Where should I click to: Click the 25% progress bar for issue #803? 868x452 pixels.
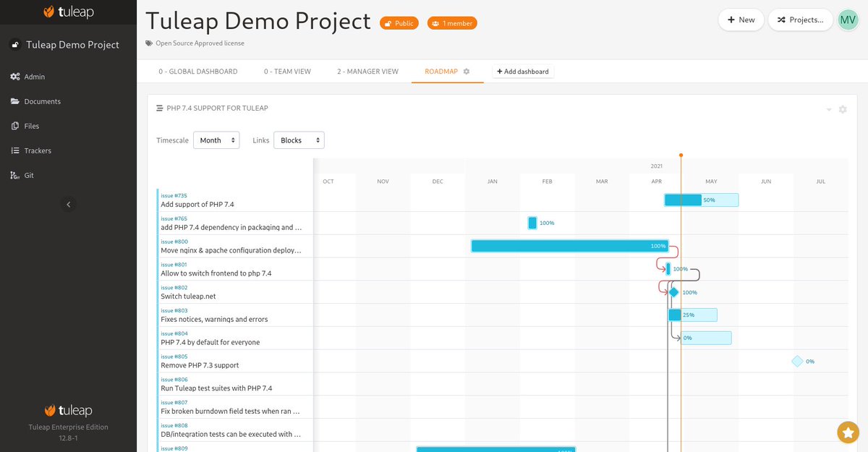(693, 315)
